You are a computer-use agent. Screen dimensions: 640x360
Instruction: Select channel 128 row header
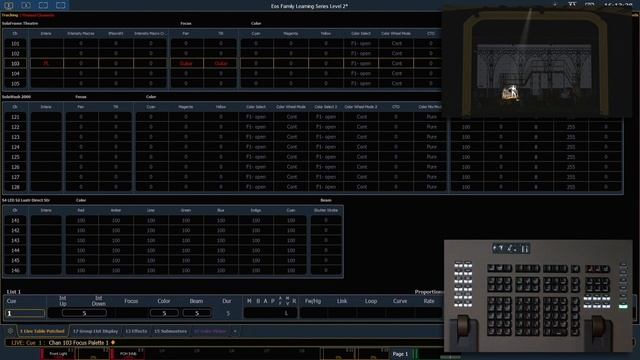(15, 187)
